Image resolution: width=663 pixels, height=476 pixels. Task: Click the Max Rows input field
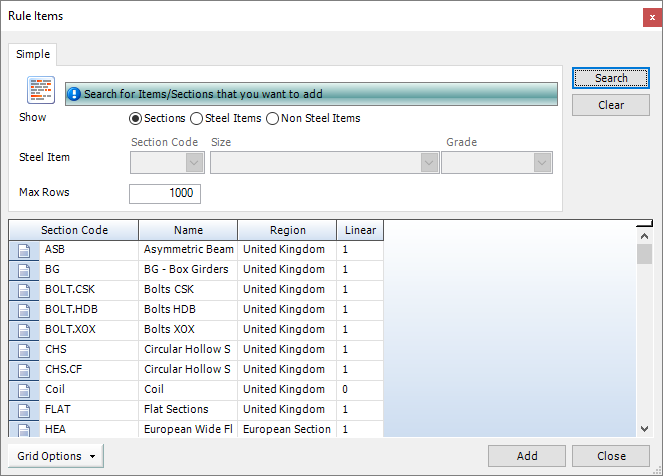(x=165, y=194)
